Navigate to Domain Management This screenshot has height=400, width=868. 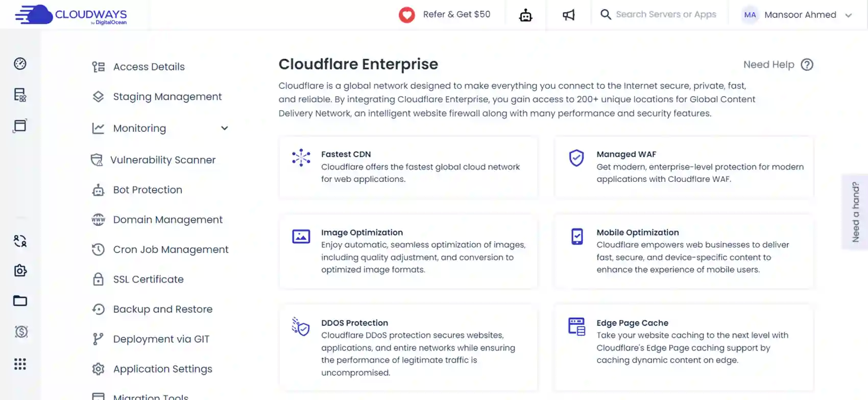(x=168, y=220)
